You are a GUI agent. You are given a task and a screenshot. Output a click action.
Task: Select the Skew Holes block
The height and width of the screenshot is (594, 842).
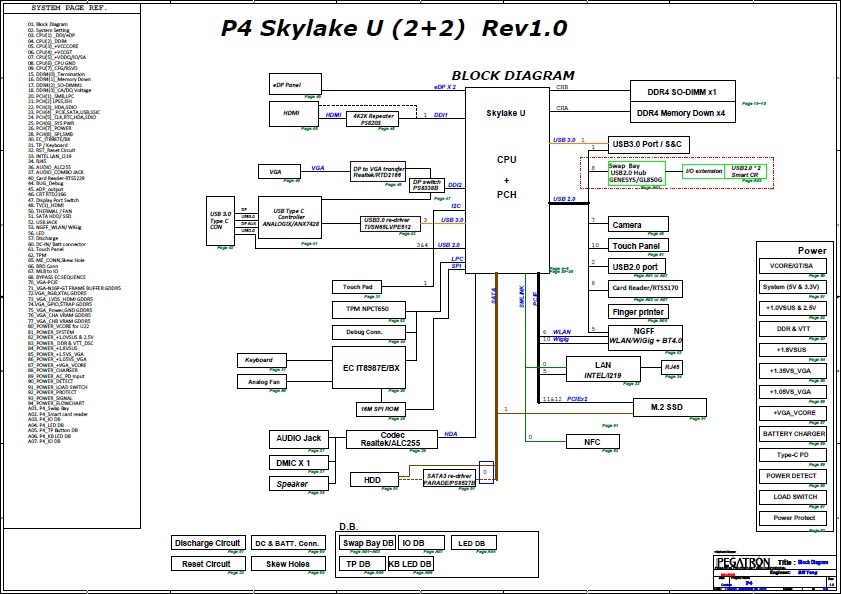click(x=288, y=564)
